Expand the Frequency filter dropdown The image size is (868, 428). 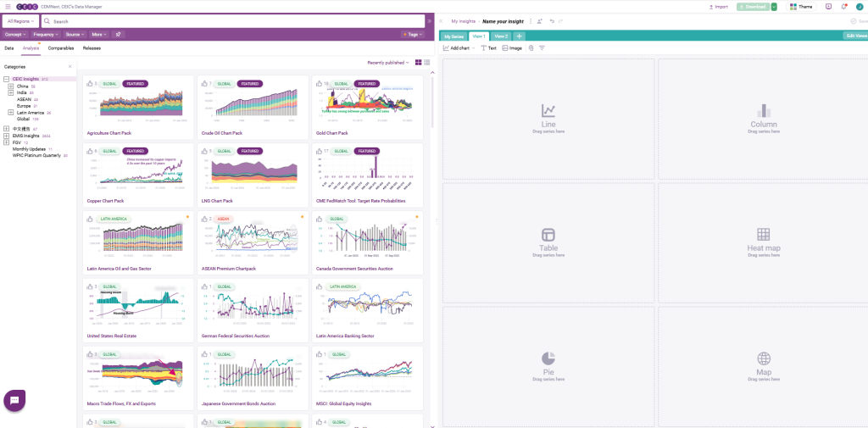point(46,35)
